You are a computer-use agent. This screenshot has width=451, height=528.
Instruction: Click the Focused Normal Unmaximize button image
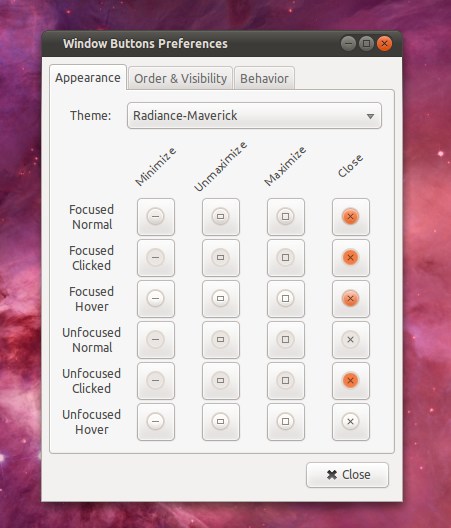click(221, 217)
